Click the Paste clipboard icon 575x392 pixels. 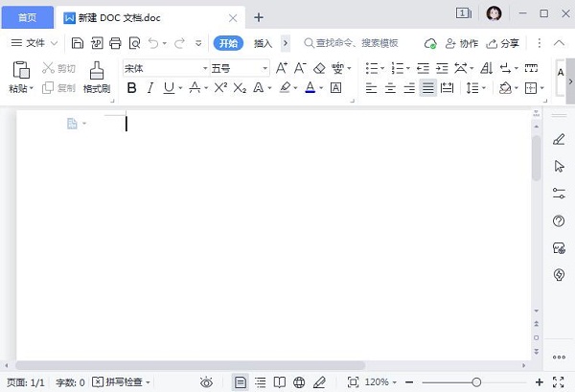point(21,70)
